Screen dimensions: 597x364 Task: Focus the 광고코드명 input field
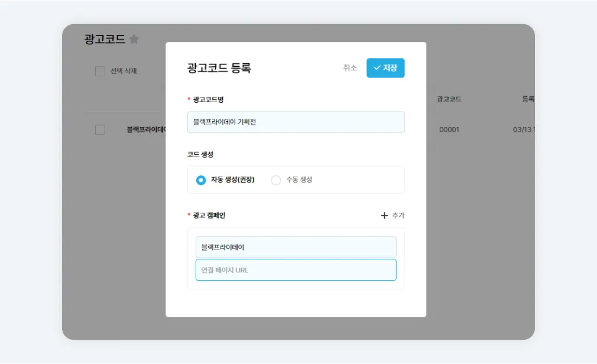296,122
